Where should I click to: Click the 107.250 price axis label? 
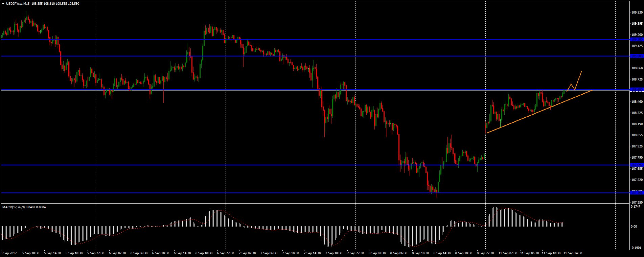click(x=637, y=202)
